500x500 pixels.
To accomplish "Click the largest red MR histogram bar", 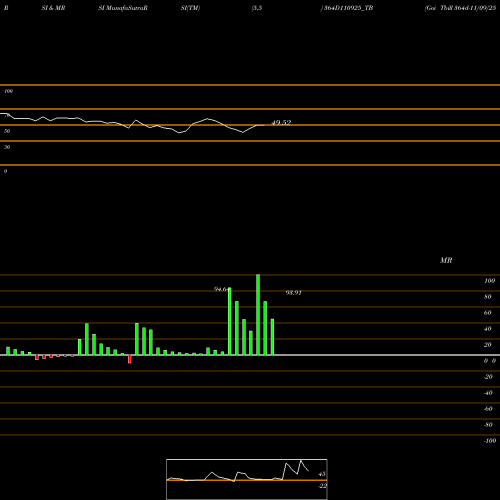I will pos(130,359).
